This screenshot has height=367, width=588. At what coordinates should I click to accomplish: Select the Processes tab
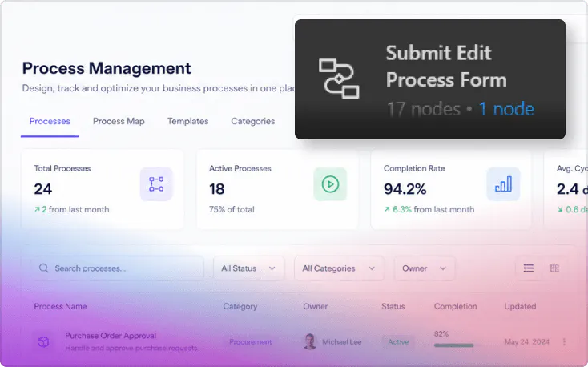point(50,121)
